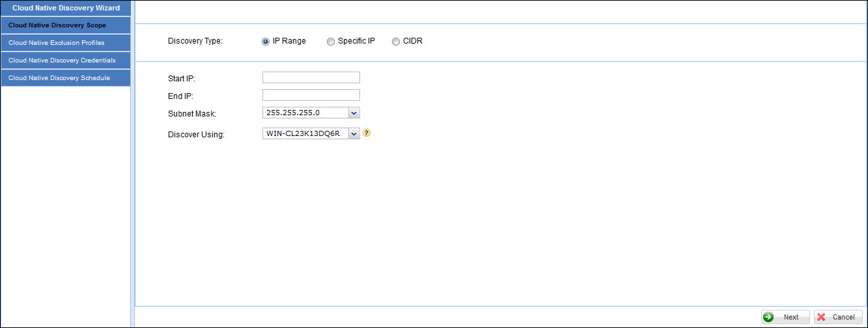Screen dimensions: 868x328
Task: Click inside the Start IP text field
Action: pos(311,77)
